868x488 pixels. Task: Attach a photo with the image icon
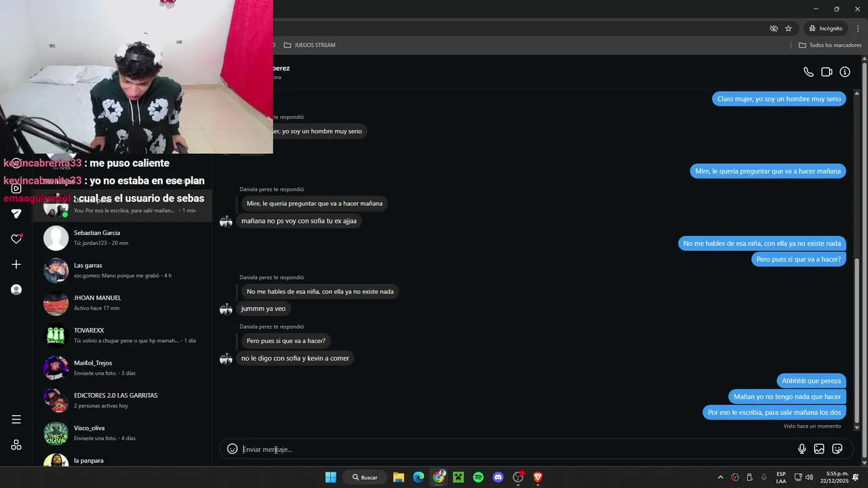pos(819,449)
